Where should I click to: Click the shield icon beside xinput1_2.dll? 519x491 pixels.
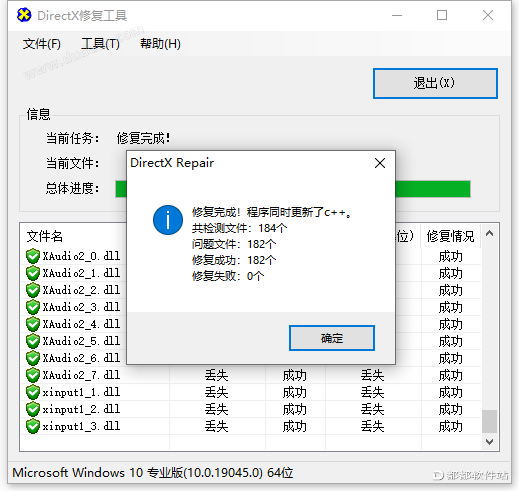coord(33,409)
